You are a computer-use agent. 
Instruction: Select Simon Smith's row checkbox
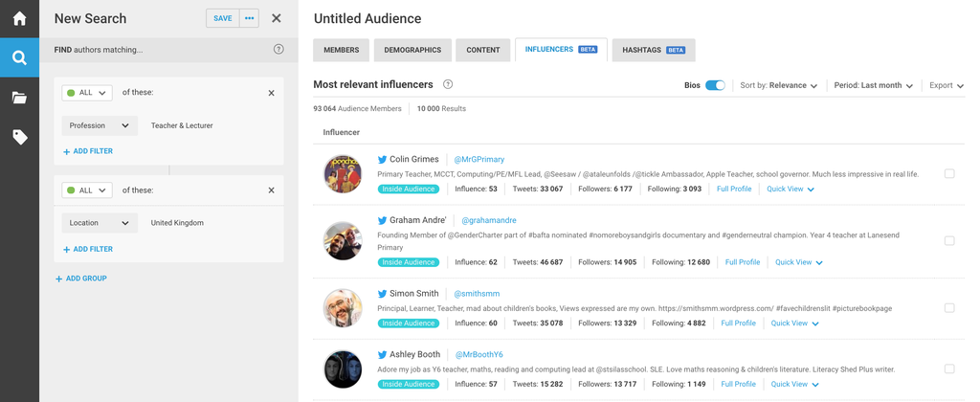(x=949, y=308)
